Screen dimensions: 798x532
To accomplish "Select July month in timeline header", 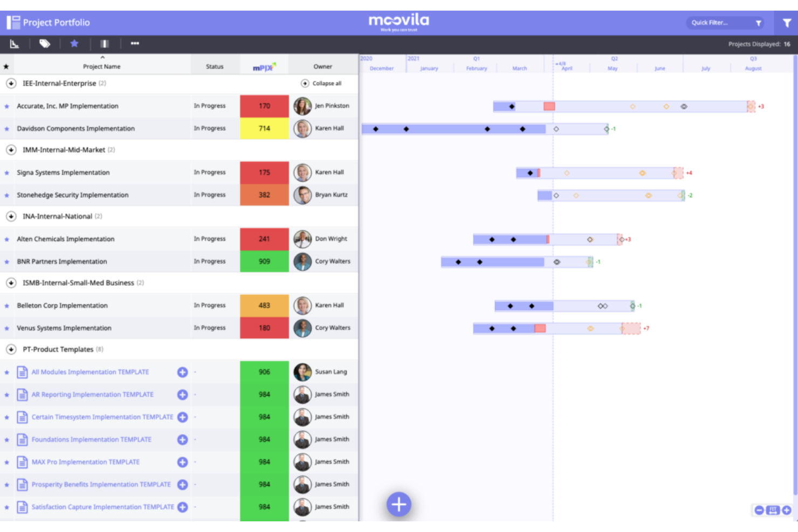I will point(706,68).
